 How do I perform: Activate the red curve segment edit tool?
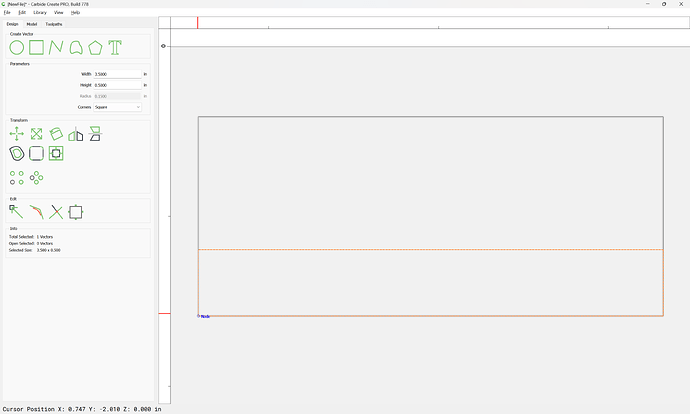(x=36, y=212)
